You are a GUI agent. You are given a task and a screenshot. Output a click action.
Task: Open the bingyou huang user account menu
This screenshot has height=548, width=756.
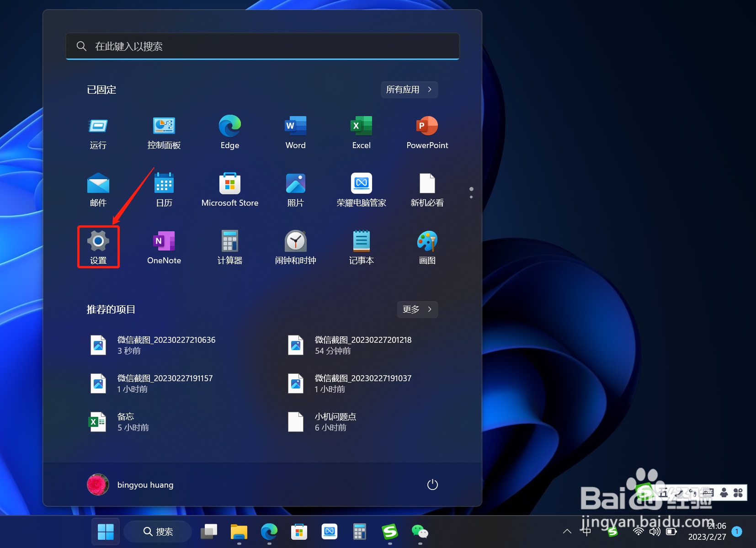pos(130,484)
